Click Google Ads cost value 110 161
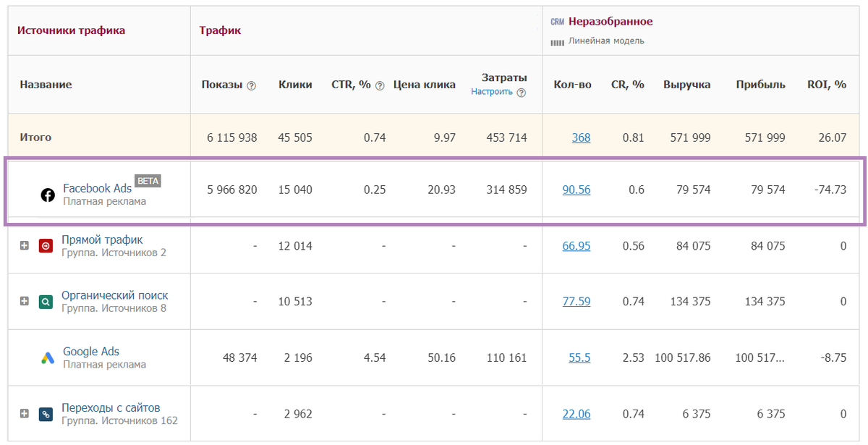The height and width of the screenshot is (445, 868). (505, 357)
